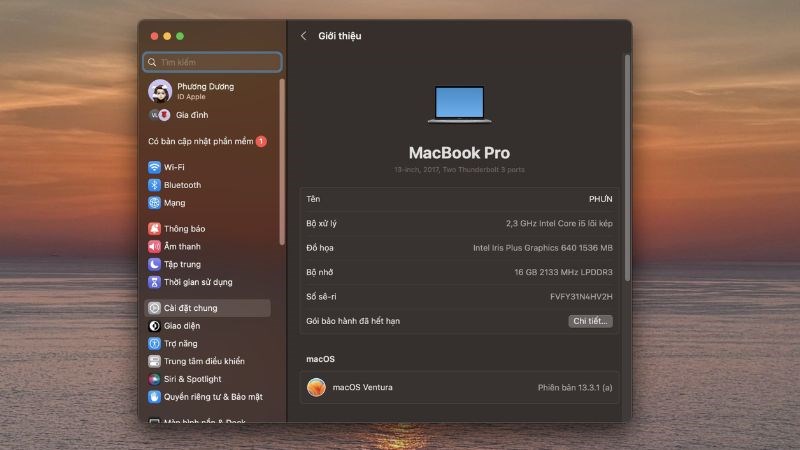Open Âm thanh speaker icon
The width and height of the screenshot is (800, 450).
154,246
